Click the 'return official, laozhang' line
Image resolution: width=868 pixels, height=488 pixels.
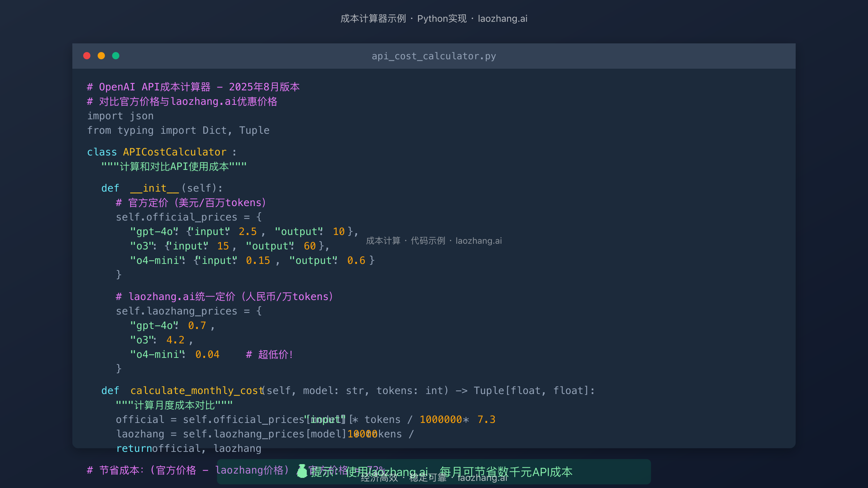[189, 448]
